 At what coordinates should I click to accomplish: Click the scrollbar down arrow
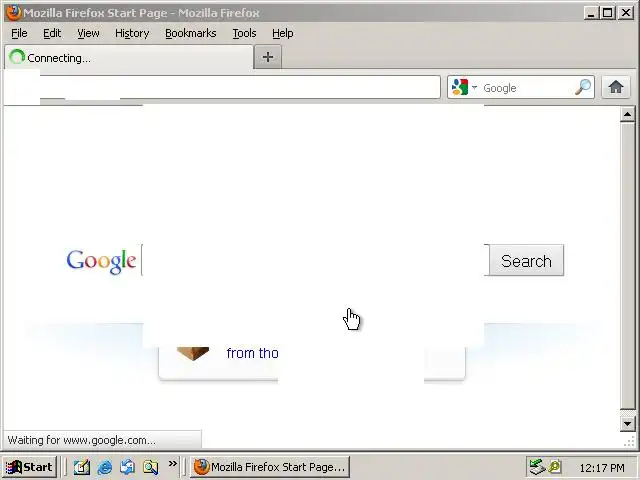pos(627,424)
